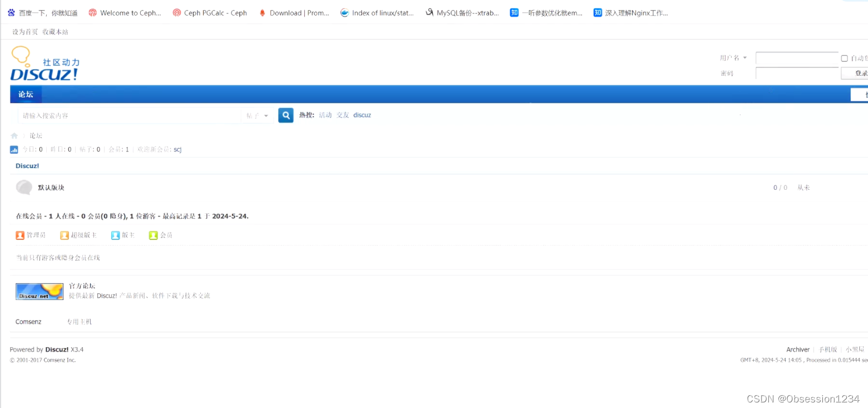This screenshot has width=868, height=408.
Task: Click the 从未 last post text
Action: tap(803, 188)
